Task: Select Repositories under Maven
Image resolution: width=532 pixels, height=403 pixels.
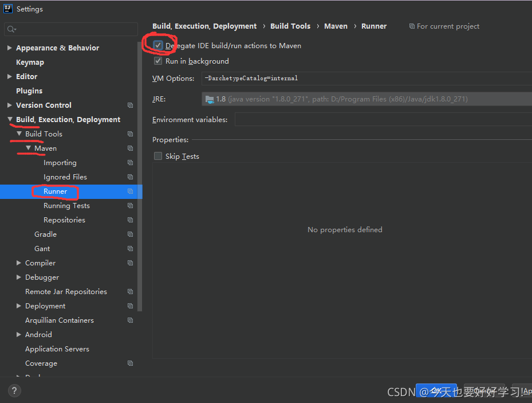Action: click(64, 220)
